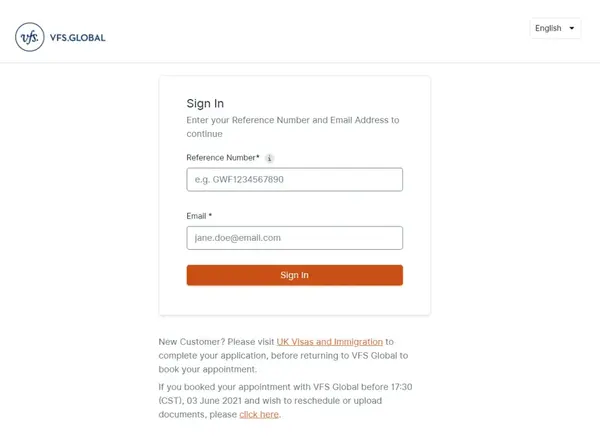Click the info icon beside Reference Number
600x441 pixels.
pyautogui.click(x=270, y=158)
